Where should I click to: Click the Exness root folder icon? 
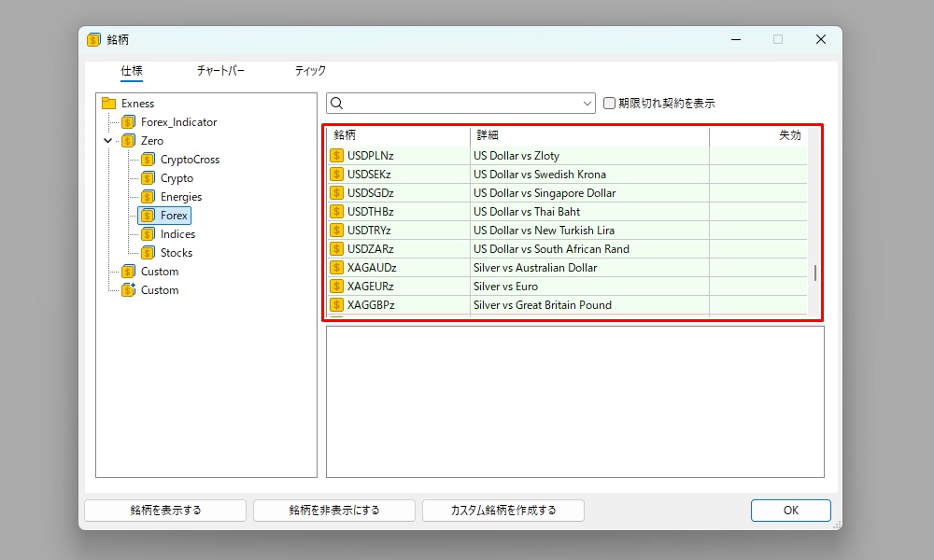coord(108,104)
